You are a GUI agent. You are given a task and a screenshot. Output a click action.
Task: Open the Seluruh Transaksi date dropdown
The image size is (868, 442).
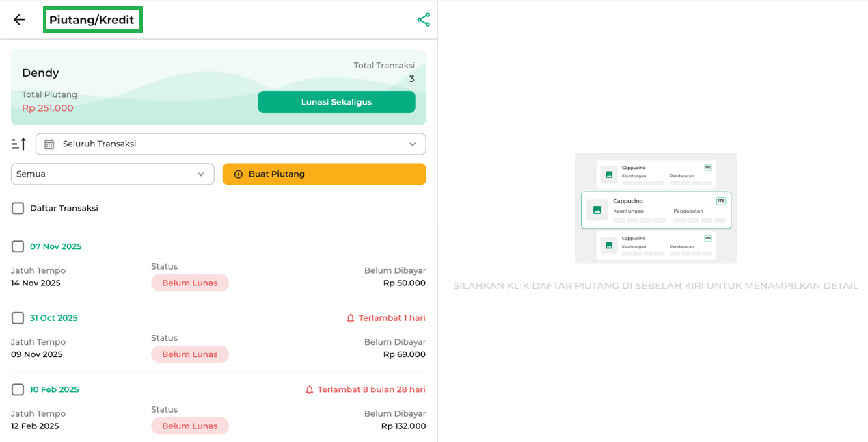[230, 144]
